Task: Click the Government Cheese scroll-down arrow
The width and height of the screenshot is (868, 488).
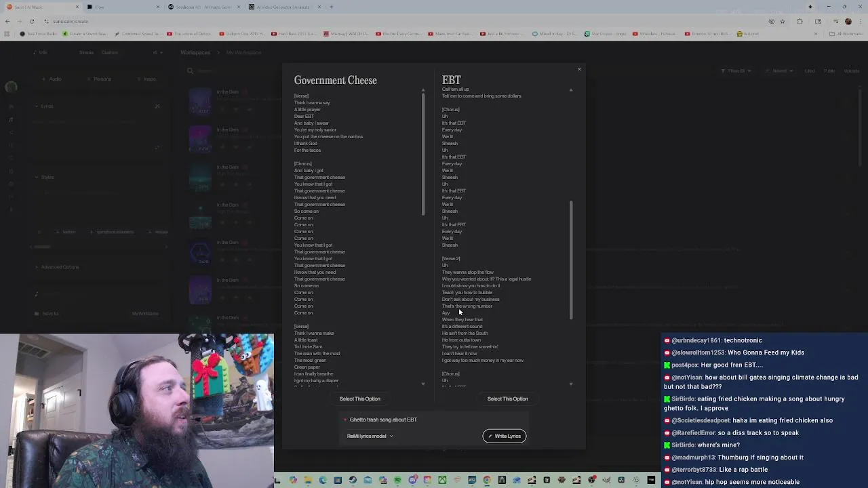Action: click(x=423, y=384)
